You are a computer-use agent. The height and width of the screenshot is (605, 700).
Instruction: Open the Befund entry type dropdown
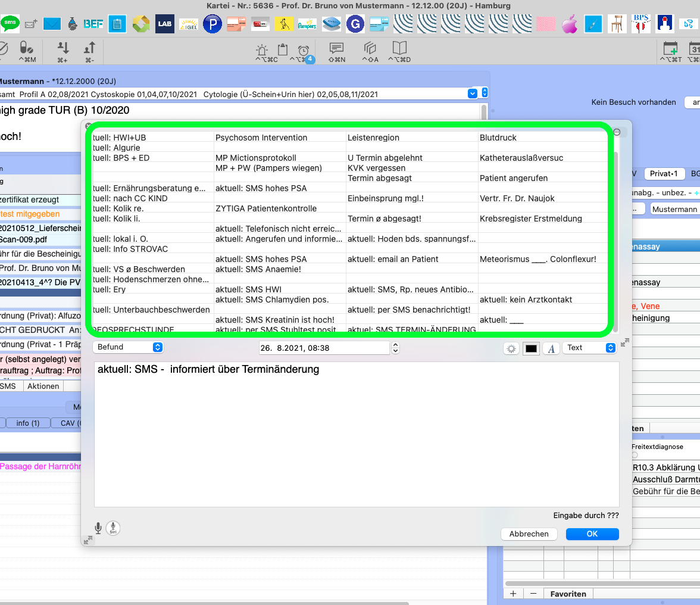point(128,347)
